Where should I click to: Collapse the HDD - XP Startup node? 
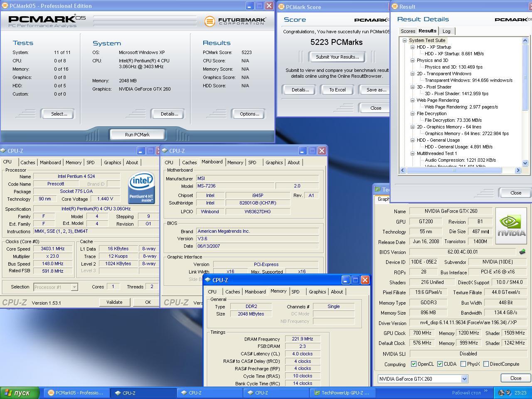click(x=412, y=47)
